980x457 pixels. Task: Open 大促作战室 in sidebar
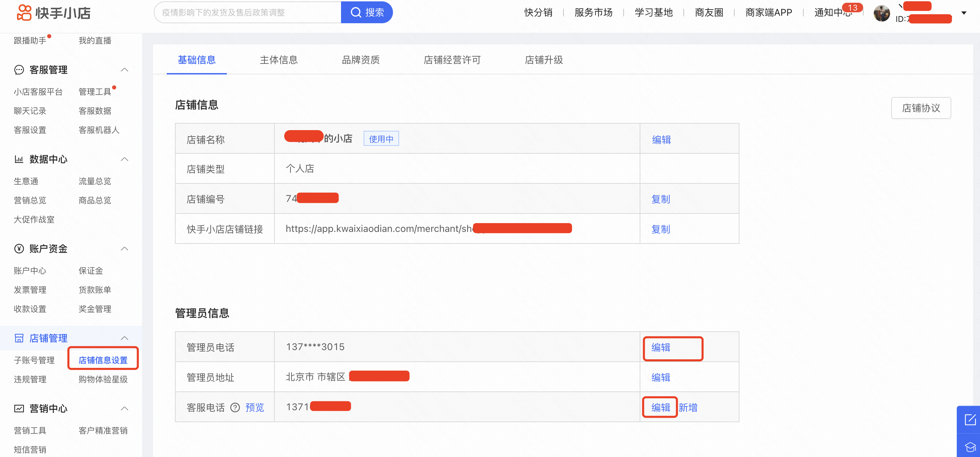pos(34,219)
